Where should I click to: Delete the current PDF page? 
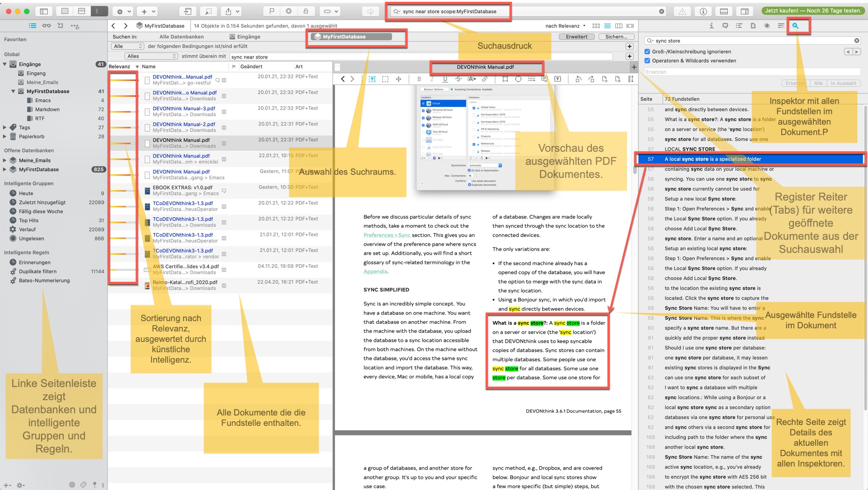(x=618, y=79)
